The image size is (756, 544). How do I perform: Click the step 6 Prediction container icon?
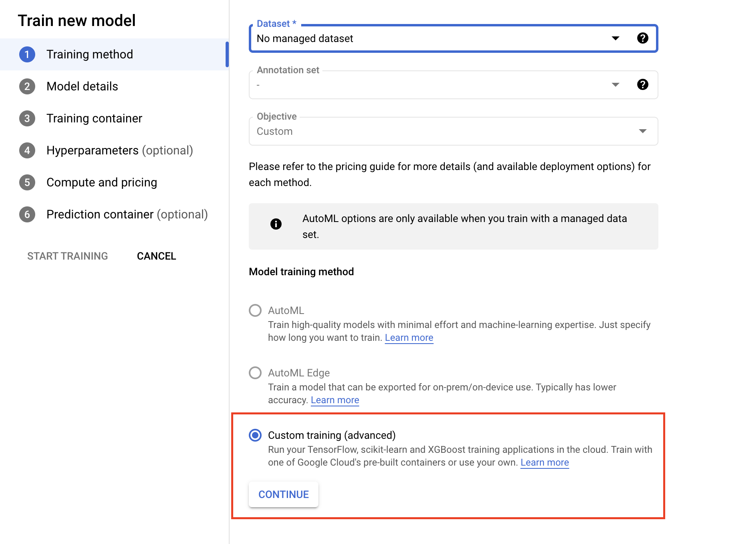(x=27, y=214)
